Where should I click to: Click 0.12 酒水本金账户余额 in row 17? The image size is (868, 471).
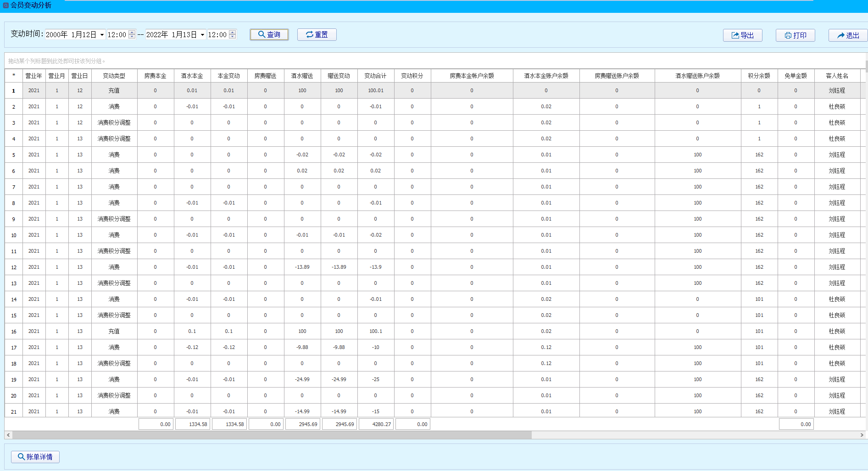[546, 347]
